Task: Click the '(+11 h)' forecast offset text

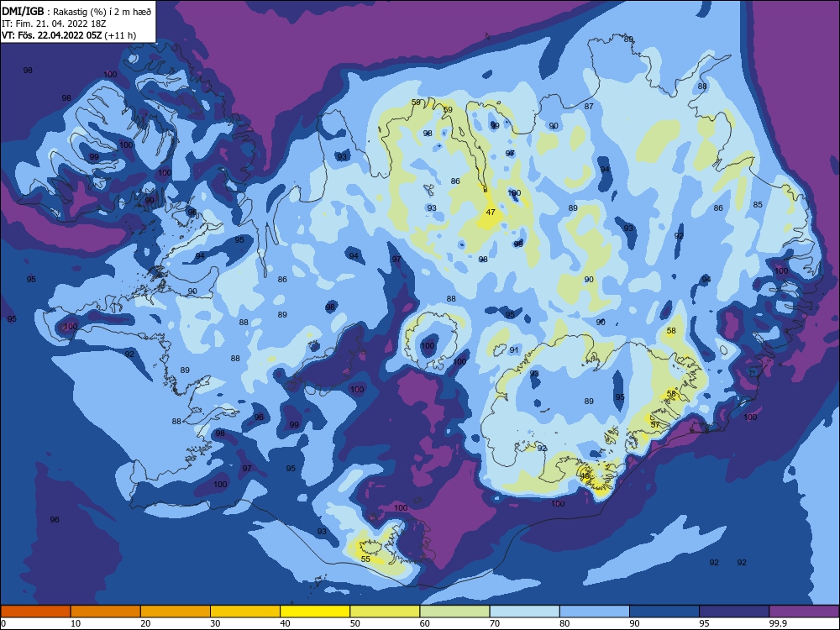Action: pyautogui.click(x=120, y=35)
